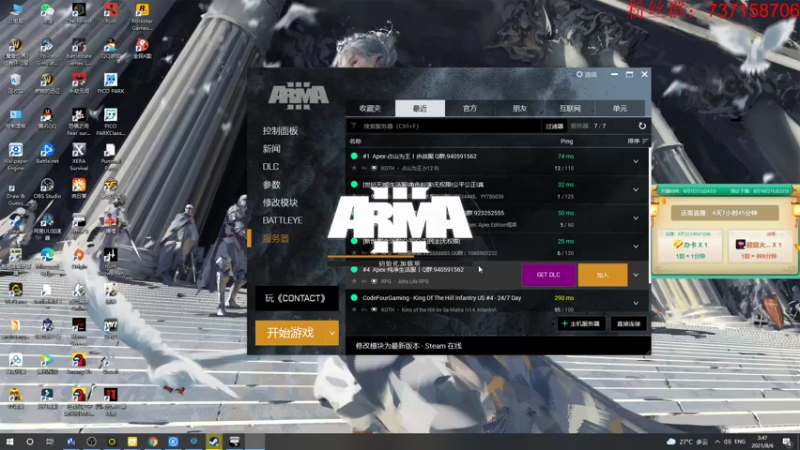Screen dimensions: 800x450
Task: Click the orange 加入 join button
Action: click(603, 275)
